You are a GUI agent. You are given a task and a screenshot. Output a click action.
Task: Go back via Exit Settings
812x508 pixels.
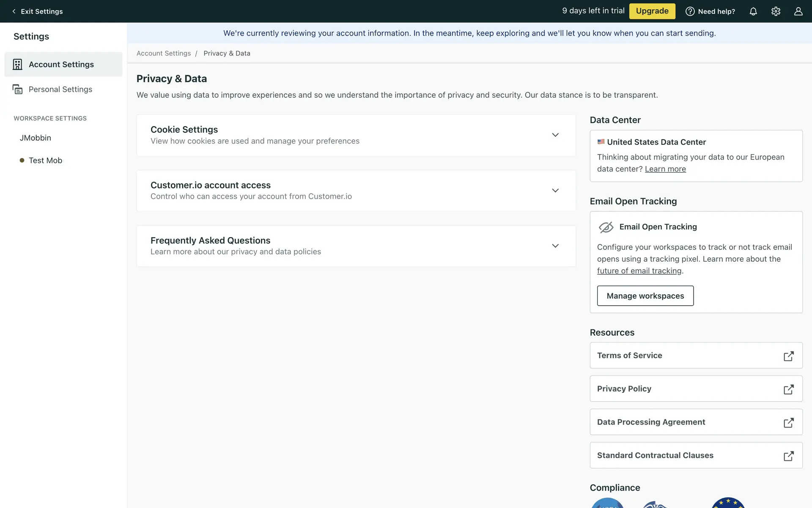click(37, 11)
